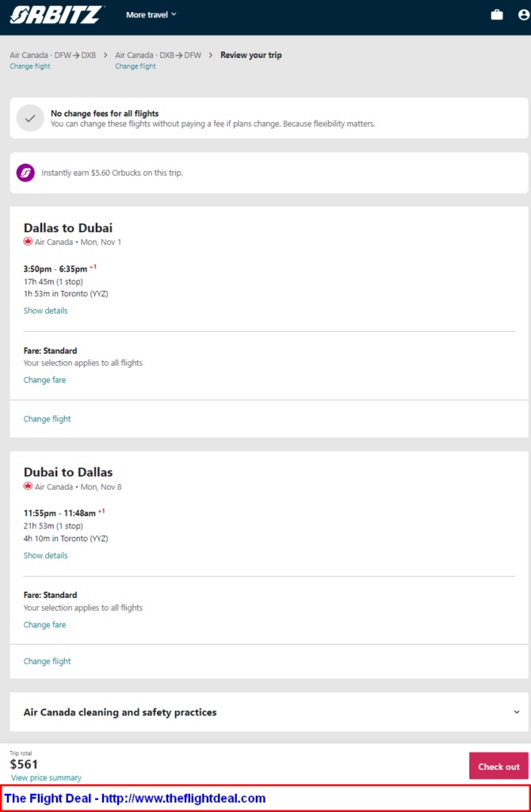Open View price summary link
531x812 pixels.
point(46,778)
